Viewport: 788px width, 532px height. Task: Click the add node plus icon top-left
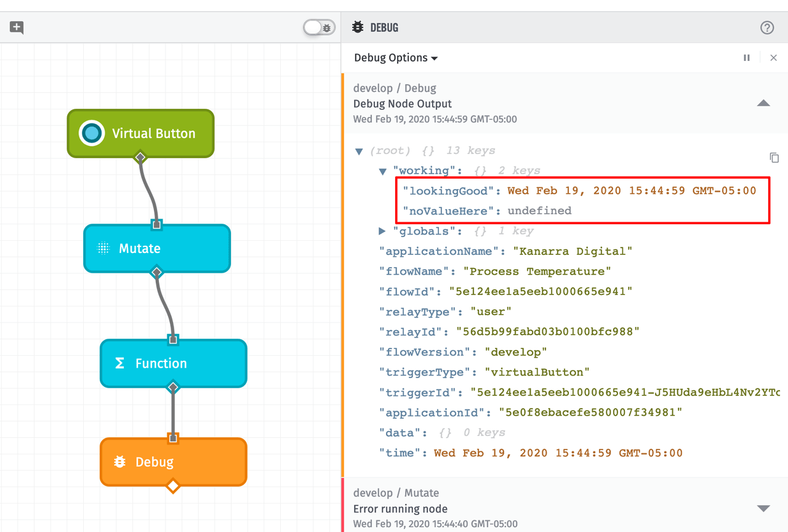pos(15,28)
